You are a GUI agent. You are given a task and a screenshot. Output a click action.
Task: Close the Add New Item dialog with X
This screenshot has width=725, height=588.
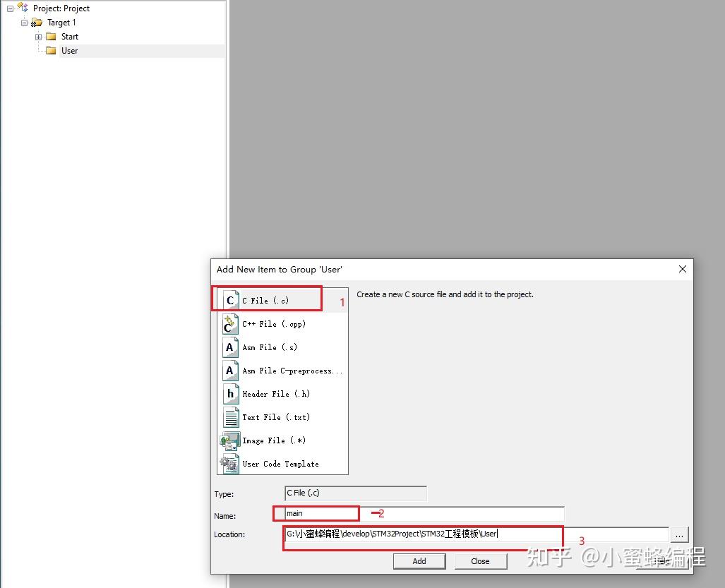[x=683, y=269]
